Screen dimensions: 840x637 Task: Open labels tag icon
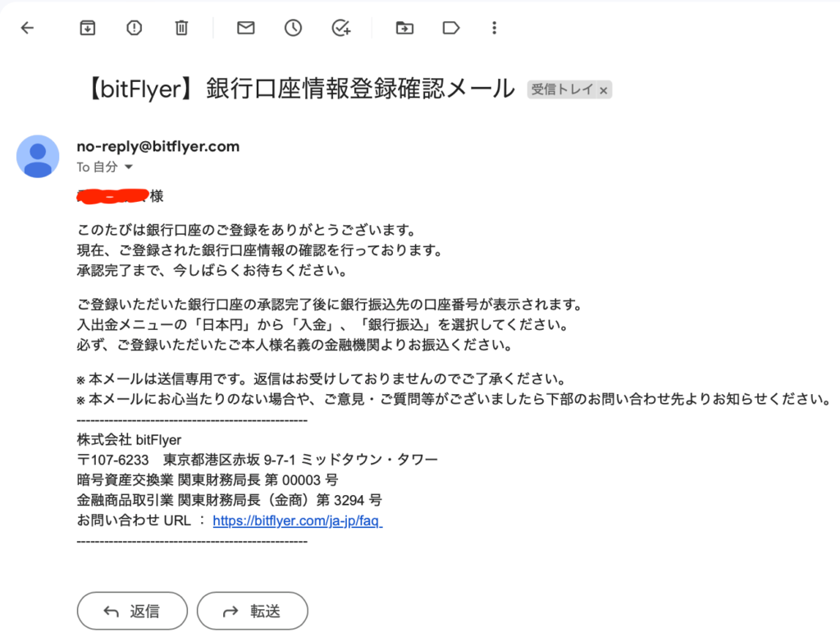[451, 28]
